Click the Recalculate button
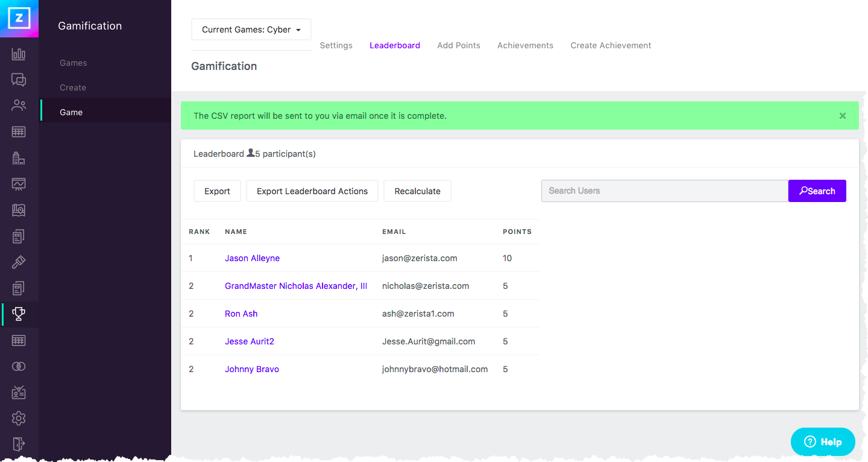The image size is (868, 462). click(418, 191)
